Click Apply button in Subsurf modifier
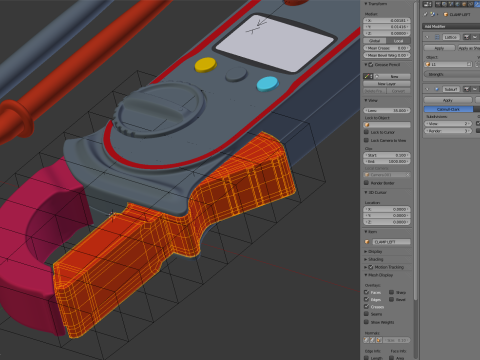This screenshot has width=480, height=360. point(448,100)
